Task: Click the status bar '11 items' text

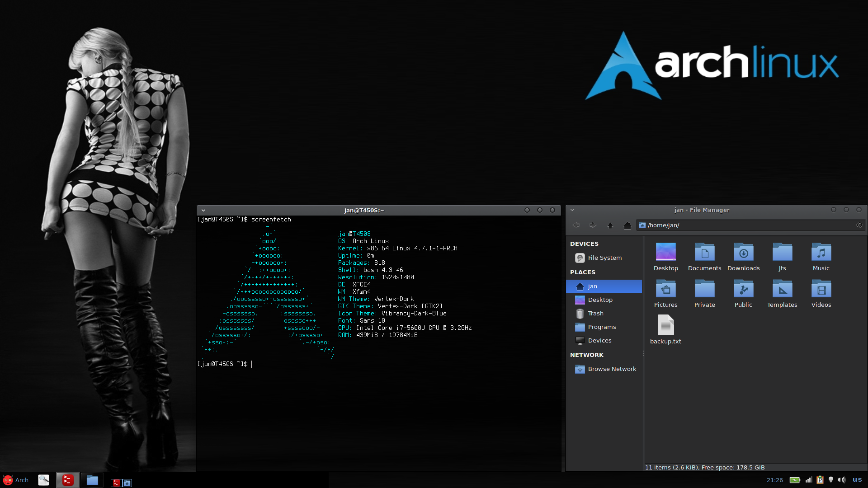Action: click(x=705, y=467)
